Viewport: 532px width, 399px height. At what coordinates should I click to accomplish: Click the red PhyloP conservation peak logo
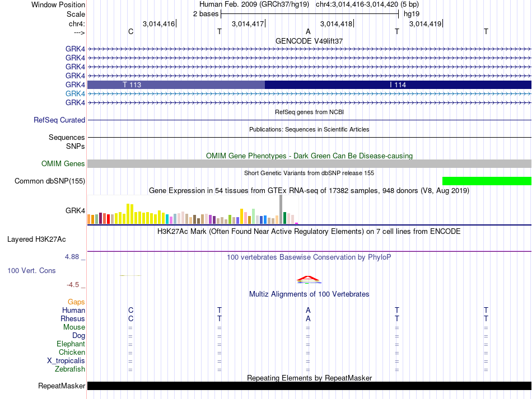point(309,279)
